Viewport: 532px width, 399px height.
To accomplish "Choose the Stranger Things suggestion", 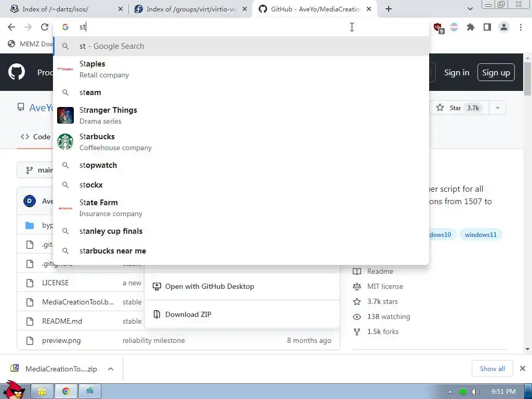I will (241, 115).
